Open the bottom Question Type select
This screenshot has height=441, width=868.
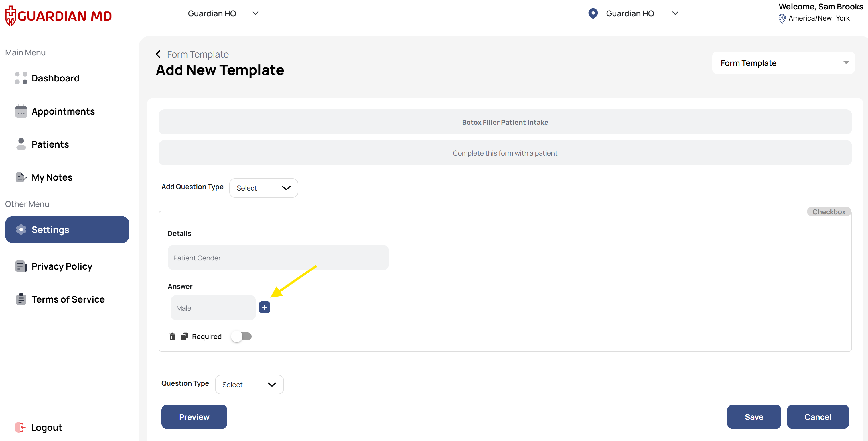[x=249, y=384]
